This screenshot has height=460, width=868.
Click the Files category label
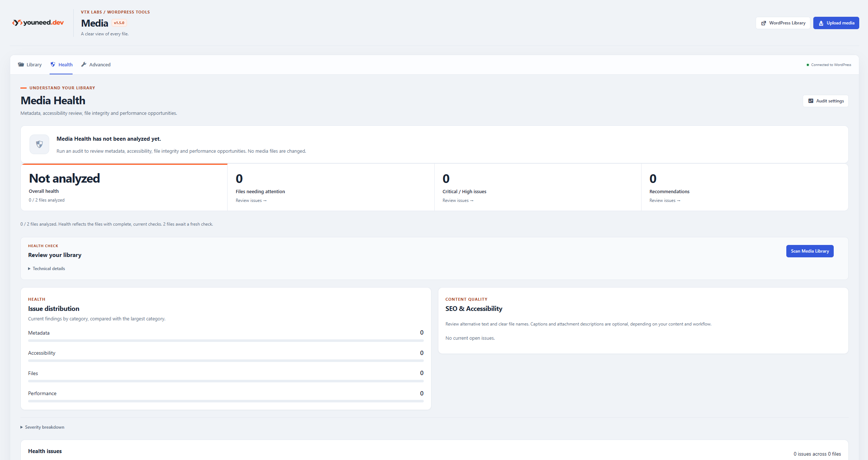tap(33, 373)
